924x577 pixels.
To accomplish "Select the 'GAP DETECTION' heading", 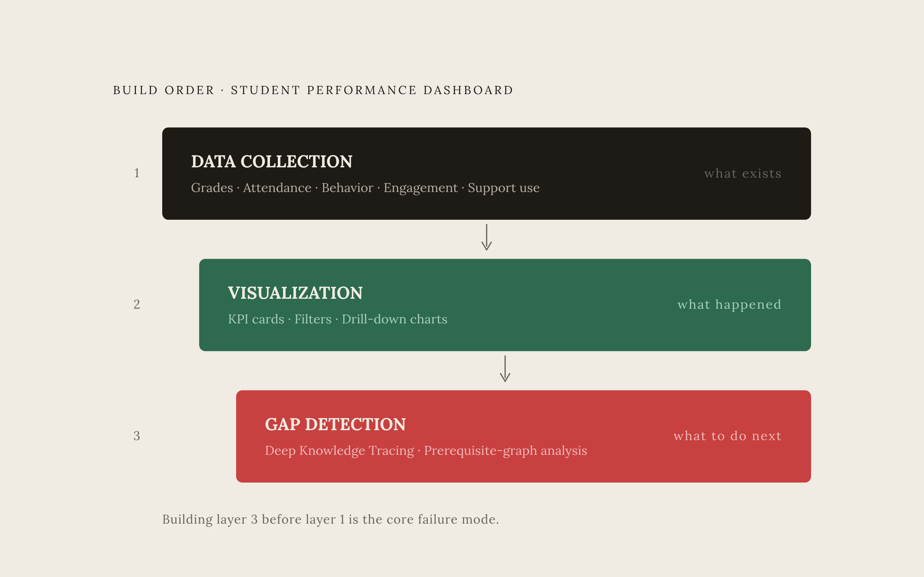I will 335,424.
